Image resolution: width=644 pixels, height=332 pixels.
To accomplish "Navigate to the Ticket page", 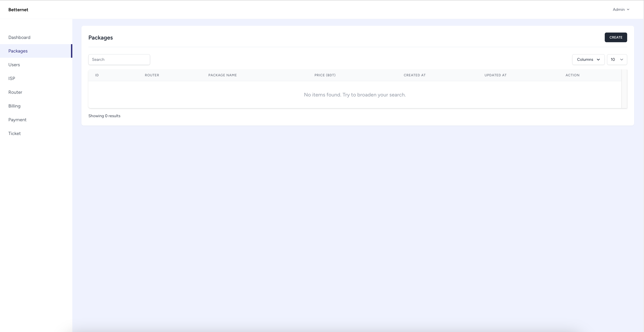I will [14, 133].
